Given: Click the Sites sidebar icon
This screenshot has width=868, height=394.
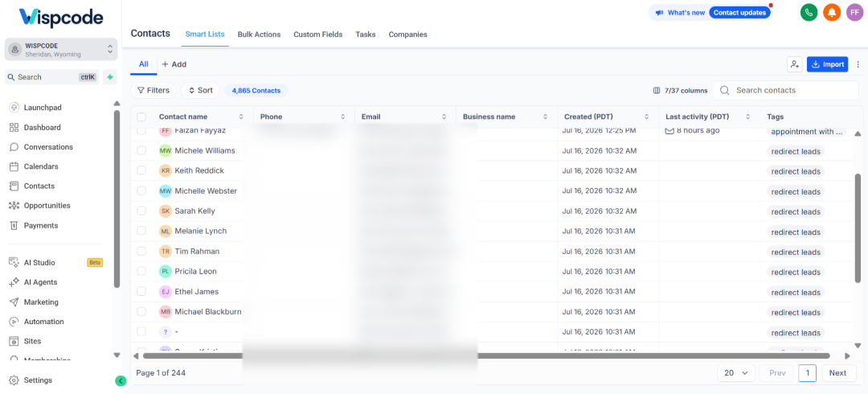Looking at the screenshot, I should click(14, 341).
